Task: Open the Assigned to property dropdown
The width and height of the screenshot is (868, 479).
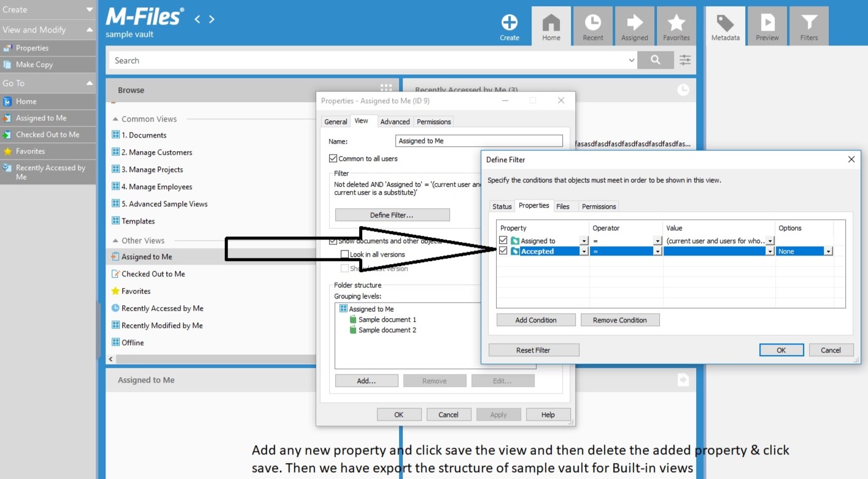Action: pos(584,241)
